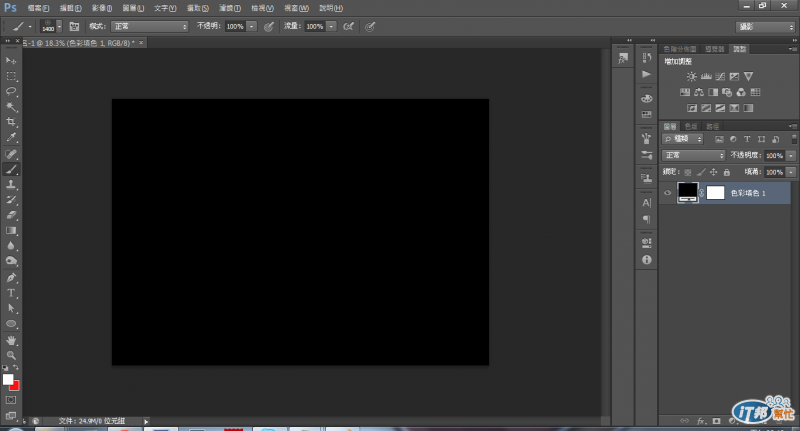Toggle visibility of 色彩填色 1 layer
The image size is (800, 431).
point(667,193)
